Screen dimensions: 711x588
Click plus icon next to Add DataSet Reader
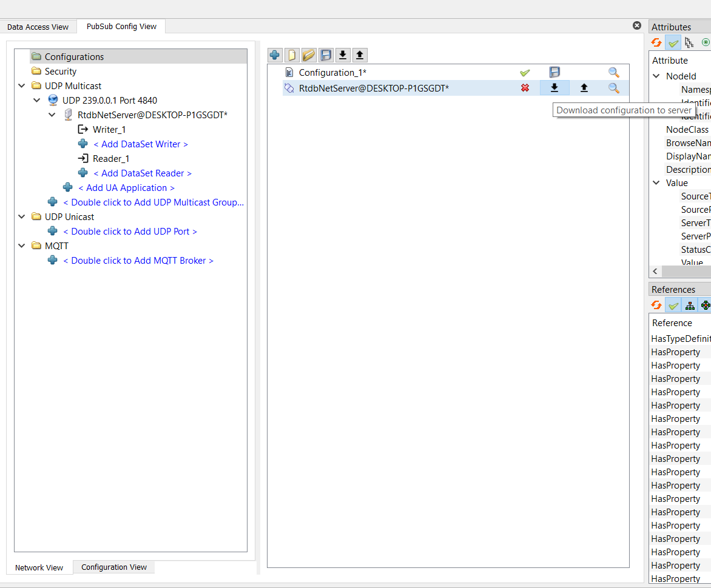click(83, 173)
